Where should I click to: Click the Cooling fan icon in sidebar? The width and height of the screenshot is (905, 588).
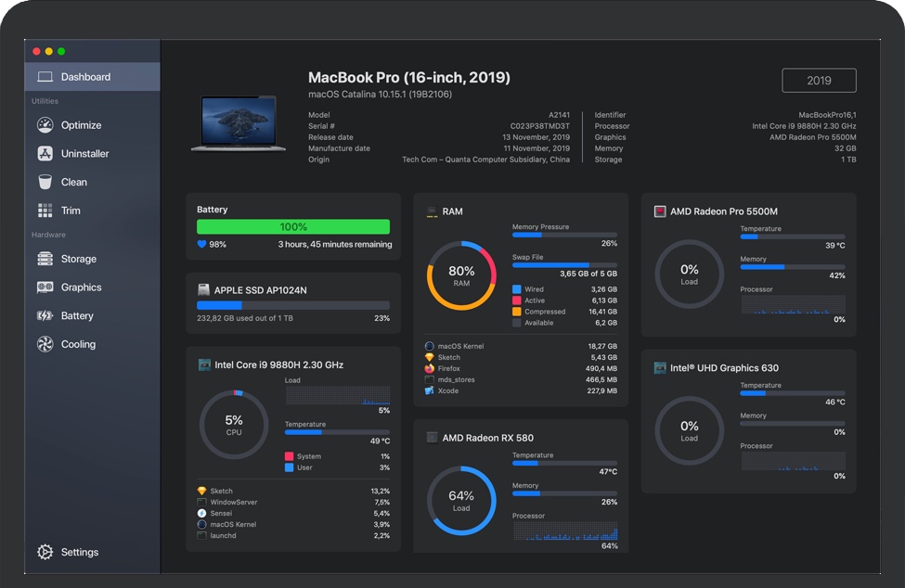coord(45,344)
